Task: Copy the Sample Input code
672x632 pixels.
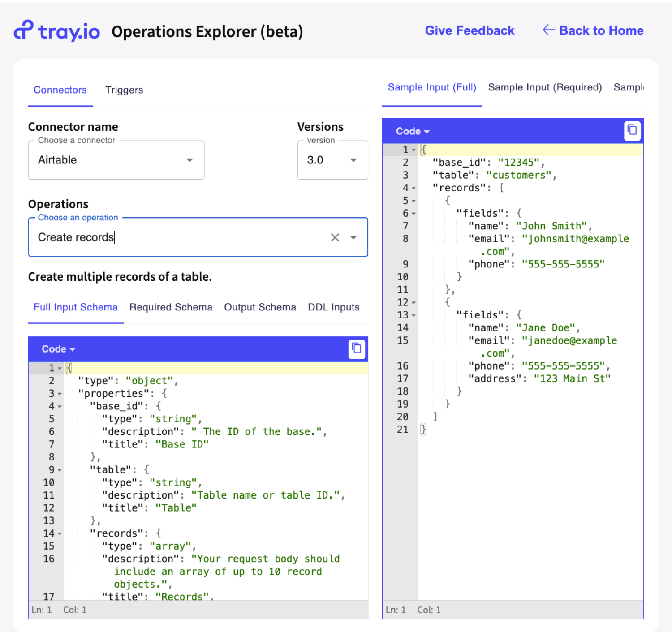Action: 632,131
